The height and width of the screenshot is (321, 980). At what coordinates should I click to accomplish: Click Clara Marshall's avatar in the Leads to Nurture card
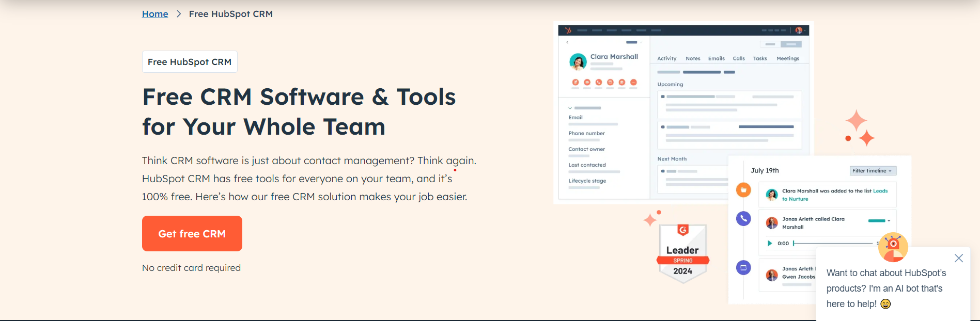pos(772,195)
